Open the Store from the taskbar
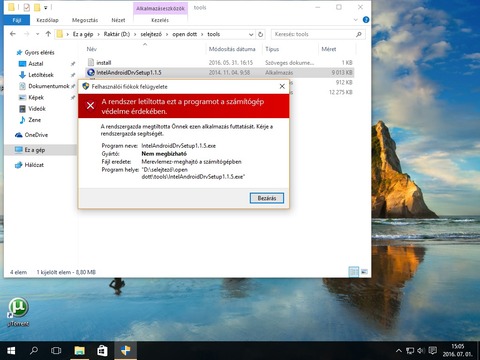Image resolution: width=480 pixels, height=360 pixels. 102,350
